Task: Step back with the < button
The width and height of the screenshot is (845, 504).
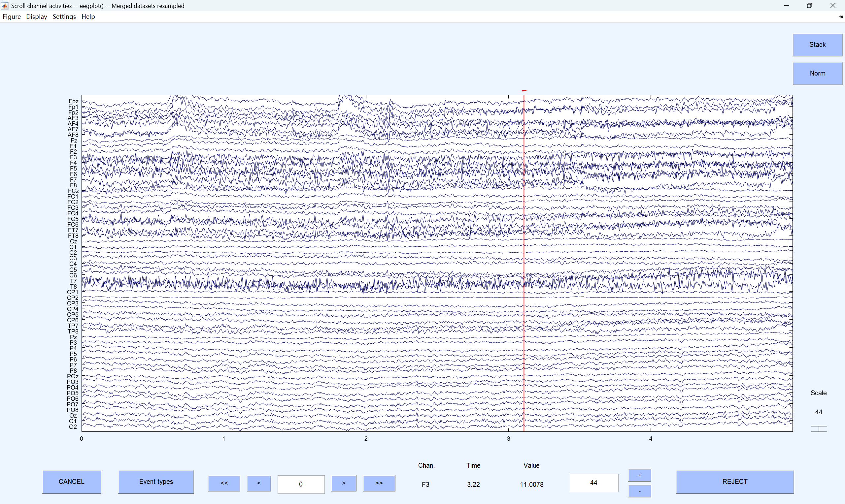Action: click(259, 483)
